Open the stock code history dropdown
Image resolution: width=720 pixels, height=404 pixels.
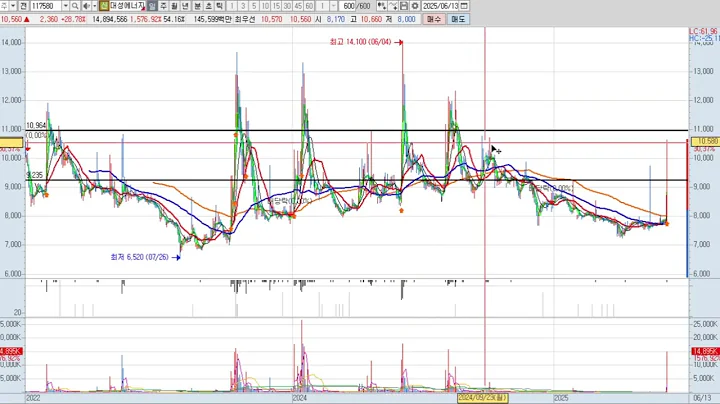point(65,6)
